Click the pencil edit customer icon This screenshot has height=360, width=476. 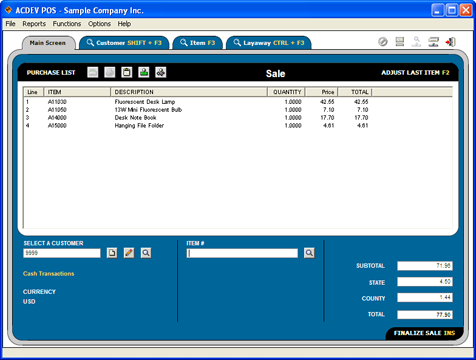pos(129,253)
